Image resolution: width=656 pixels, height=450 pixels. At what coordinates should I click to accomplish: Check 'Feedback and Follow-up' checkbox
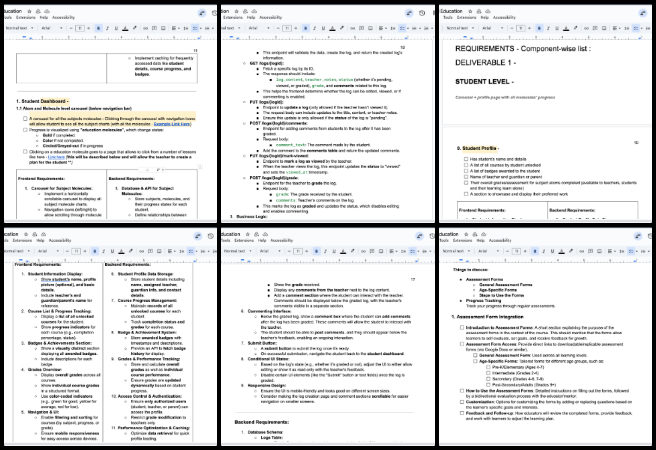pyautogui.click(x=462, y=413)
